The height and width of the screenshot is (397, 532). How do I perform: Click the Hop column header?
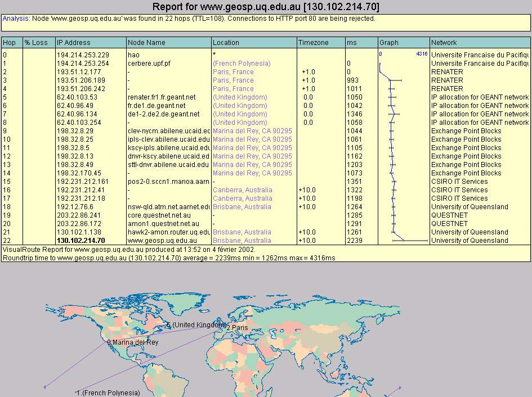(x=9, y=43)
